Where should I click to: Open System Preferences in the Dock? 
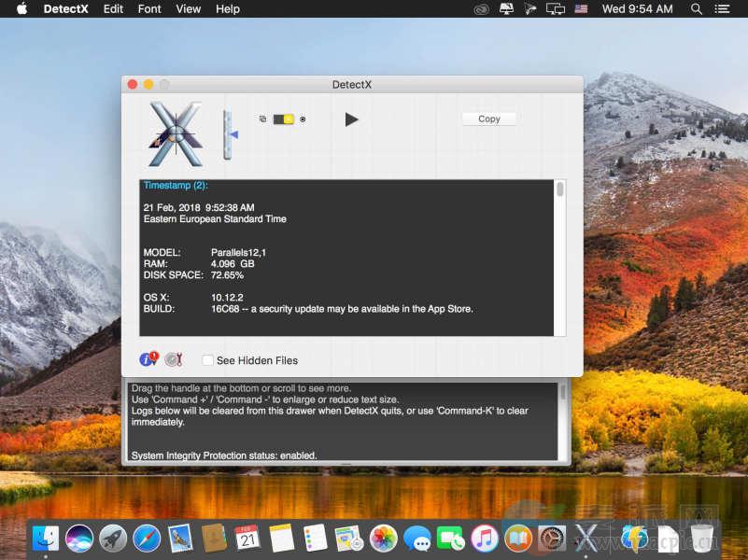[552, 538]
